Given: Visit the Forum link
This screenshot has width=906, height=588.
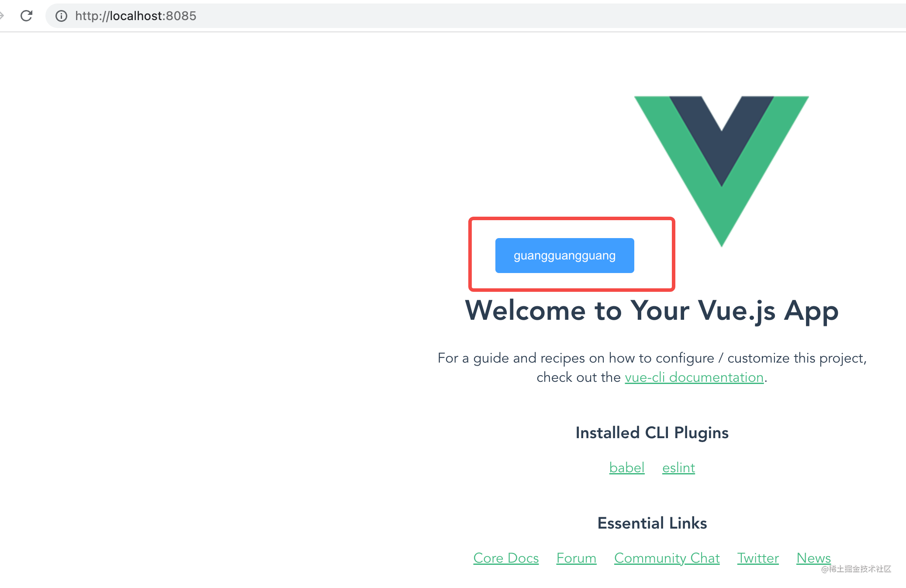Looking at the screenshot, I should [576, 558].
